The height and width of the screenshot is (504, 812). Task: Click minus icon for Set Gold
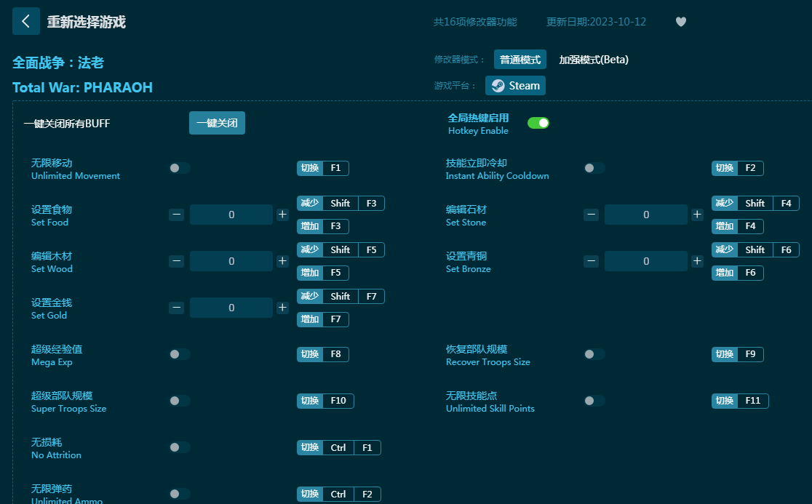click(177, 308)
